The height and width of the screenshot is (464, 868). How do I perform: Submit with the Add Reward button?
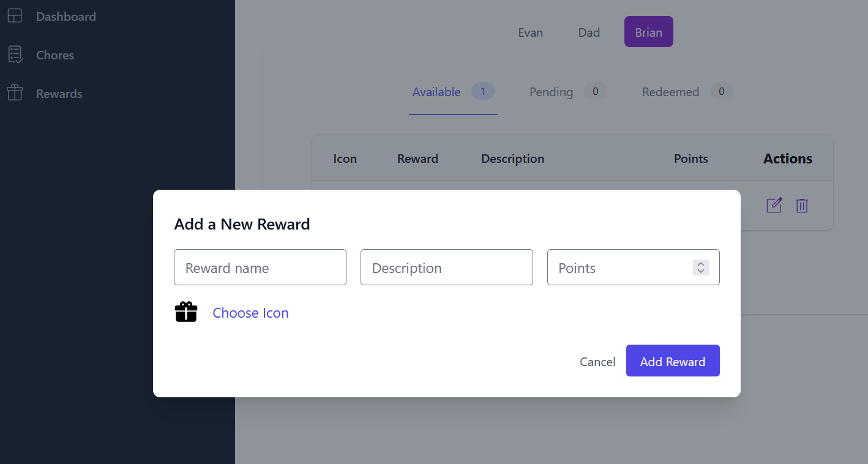pos(673,361)
